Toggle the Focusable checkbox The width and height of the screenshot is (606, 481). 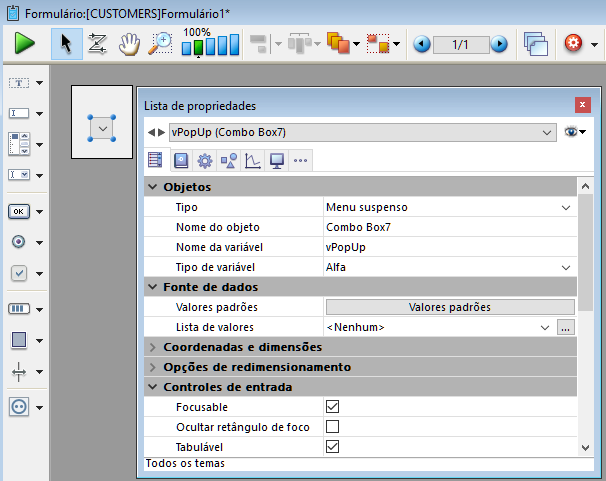click(333, 407)
